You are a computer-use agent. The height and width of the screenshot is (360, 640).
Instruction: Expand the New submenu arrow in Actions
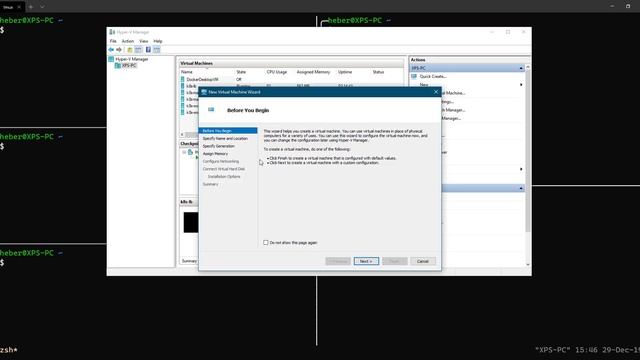point(521,85)
